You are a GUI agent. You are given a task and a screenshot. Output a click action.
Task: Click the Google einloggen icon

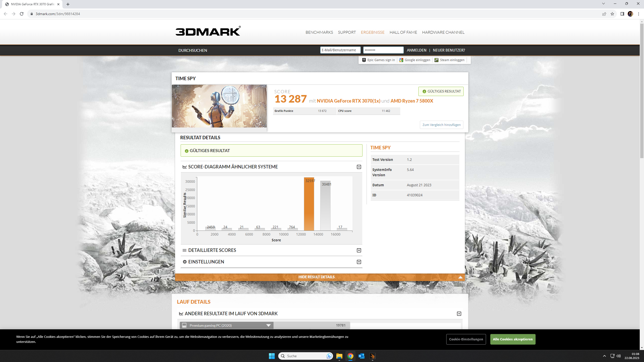pyautogui.click(x=401, y=60)
